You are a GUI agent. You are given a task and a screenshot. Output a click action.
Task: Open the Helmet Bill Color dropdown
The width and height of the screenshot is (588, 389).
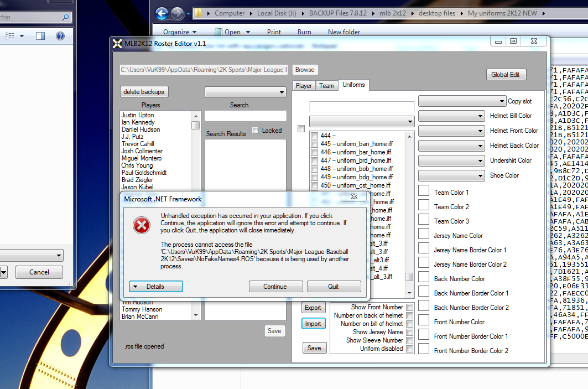pos(451,116)
